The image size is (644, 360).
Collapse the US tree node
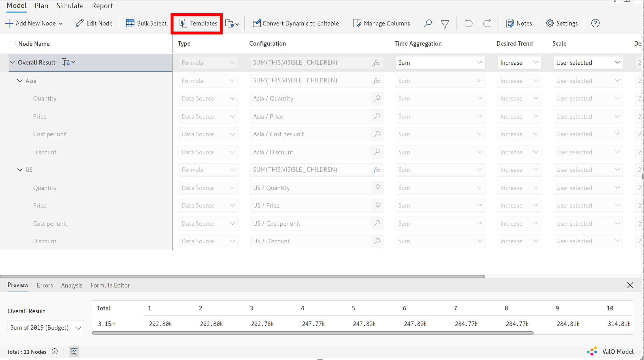[x=20, y=170]
